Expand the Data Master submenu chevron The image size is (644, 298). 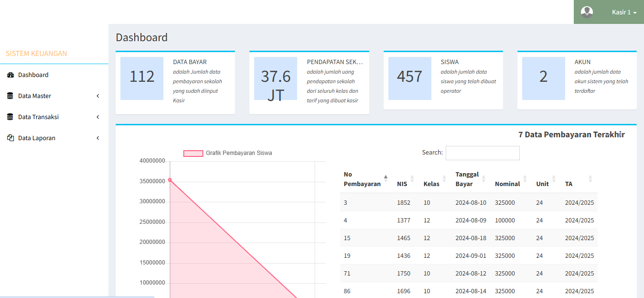(x=98, y=96)
